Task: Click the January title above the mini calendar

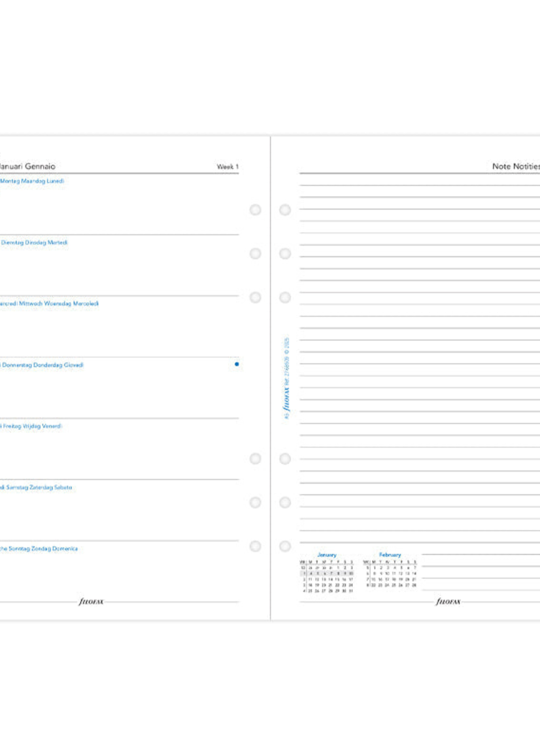Action: 327,555
